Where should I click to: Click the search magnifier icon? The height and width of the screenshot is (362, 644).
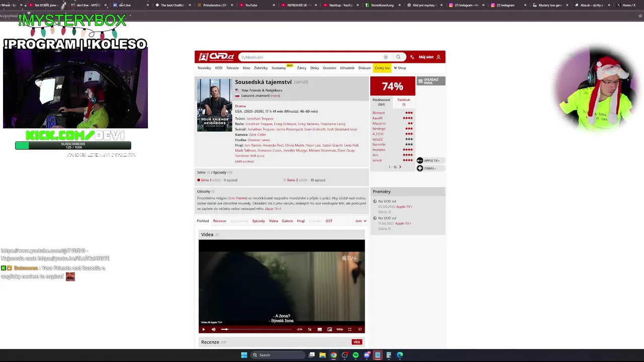[398, 57]
